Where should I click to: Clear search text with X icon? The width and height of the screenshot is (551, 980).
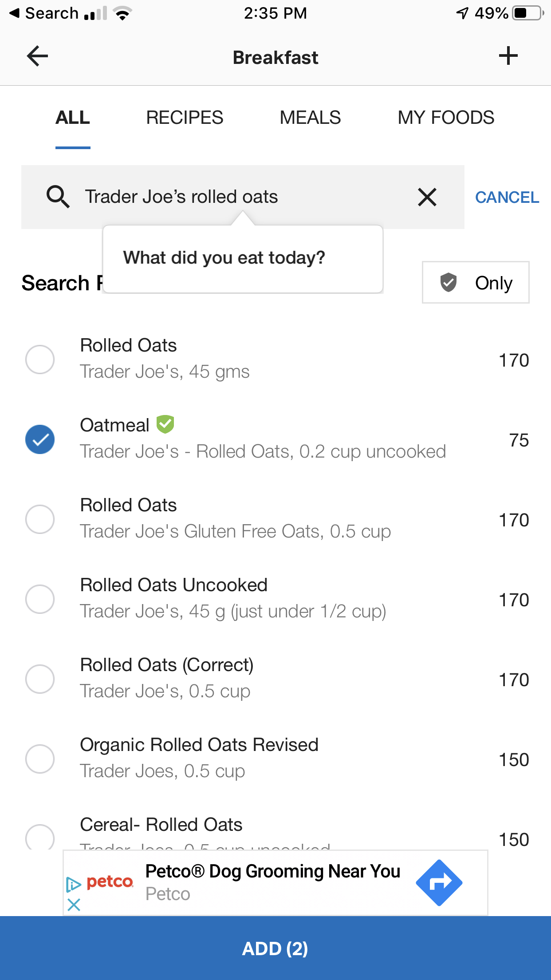pyautogui.click(x=427, y=197)
